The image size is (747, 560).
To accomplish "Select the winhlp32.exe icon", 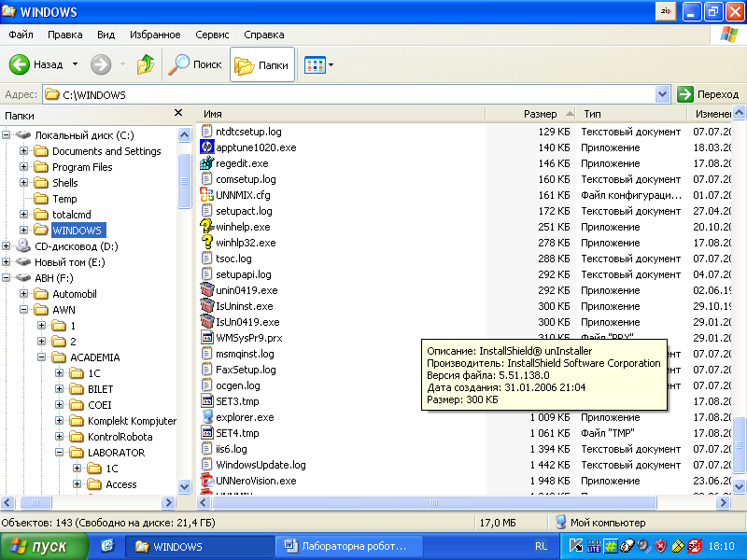I will [206, 243].
